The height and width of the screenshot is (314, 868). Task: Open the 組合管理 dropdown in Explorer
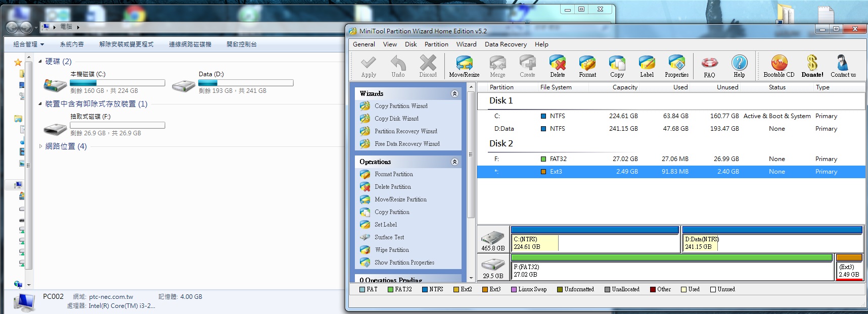[29, 44]
